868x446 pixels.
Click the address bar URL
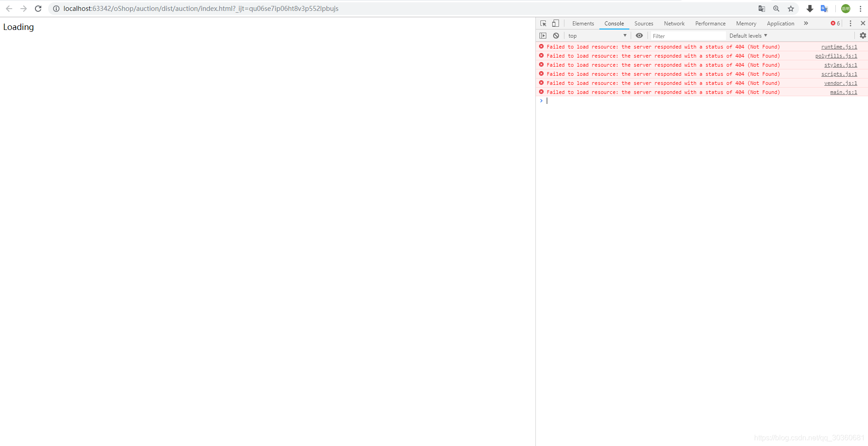201,9
